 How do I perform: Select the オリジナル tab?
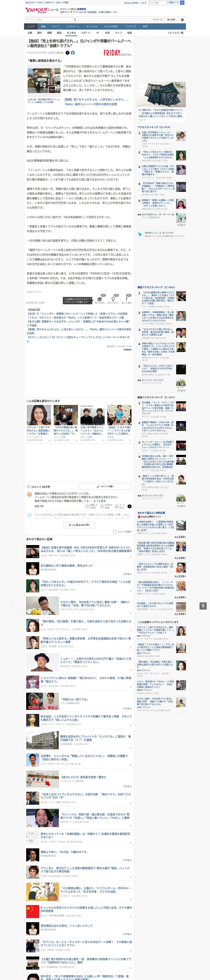coord(92,27)
